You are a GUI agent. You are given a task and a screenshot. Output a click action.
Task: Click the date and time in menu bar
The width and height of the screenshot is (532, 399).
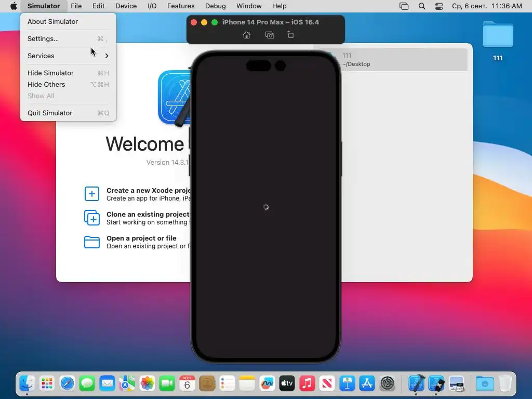point(487,6)
